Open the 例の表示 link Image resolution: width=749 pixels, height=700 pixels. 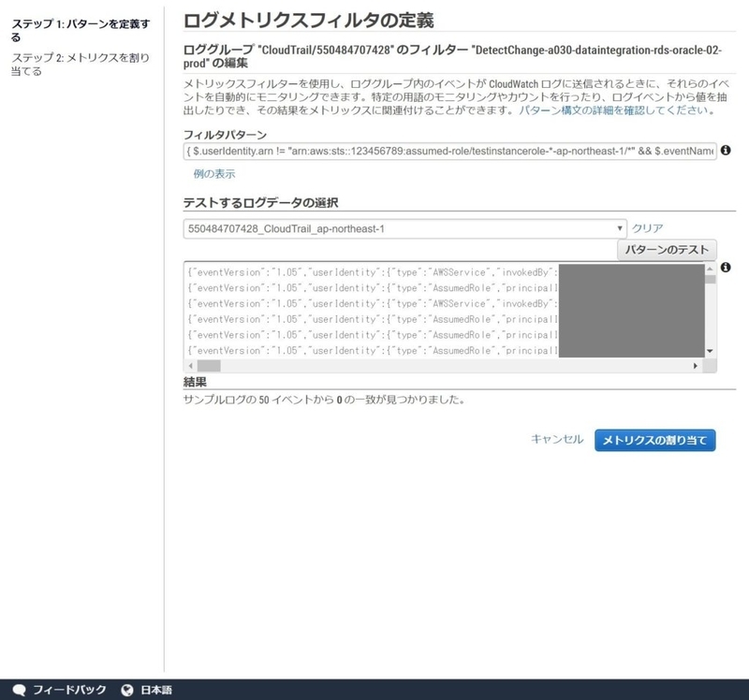point(214,174)
